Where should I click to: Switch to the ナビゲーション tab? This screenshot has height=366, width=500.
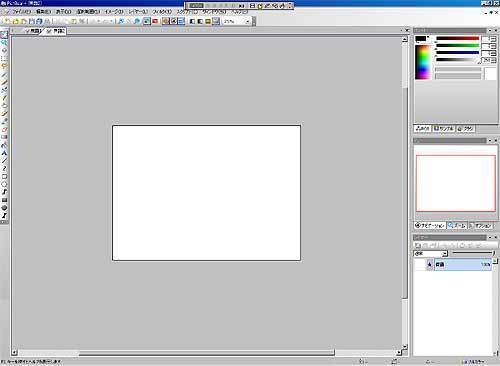[x=430, y=226]
